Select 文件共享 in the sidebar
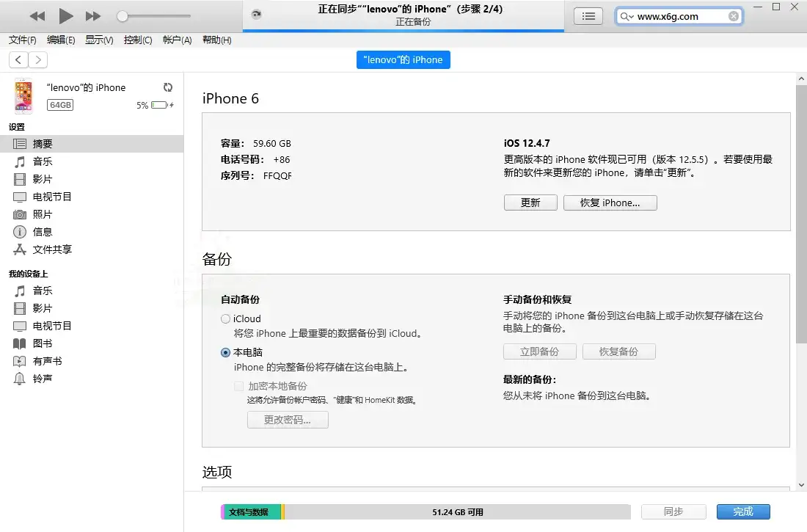The height and width of the screenshot is (532, 807). pos(50,249)
